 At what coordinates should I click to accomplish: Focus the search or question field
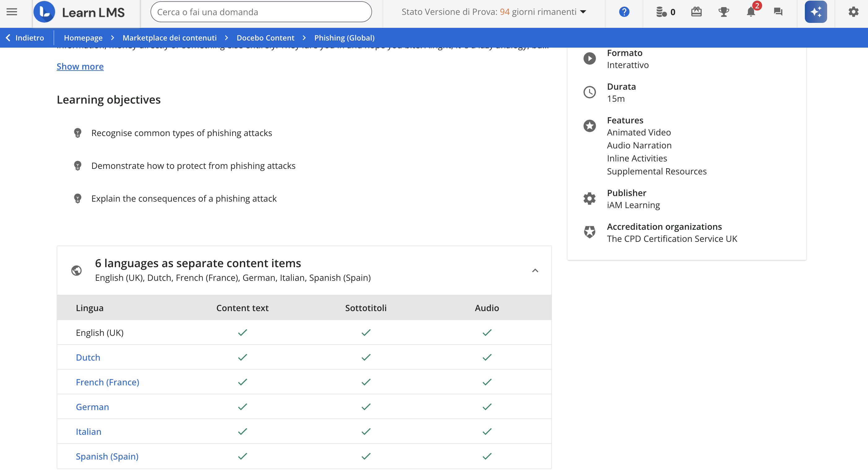click(x=261, y=12)
